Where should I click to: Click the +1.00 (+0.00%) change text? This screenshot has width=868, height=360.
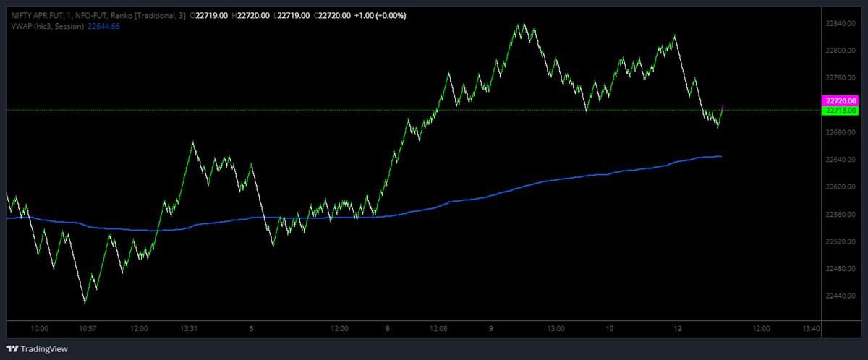coord(380,15)
